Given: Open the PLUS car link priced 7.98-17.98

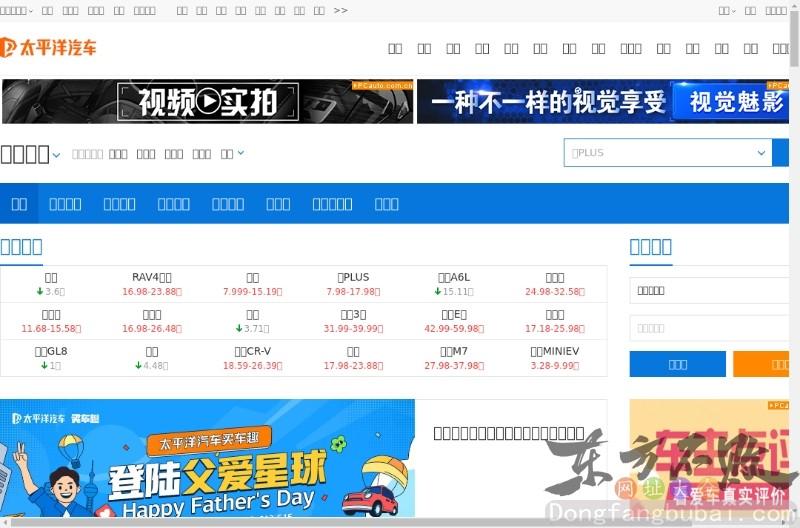Looking at the screenshot, I should (353, 277).
